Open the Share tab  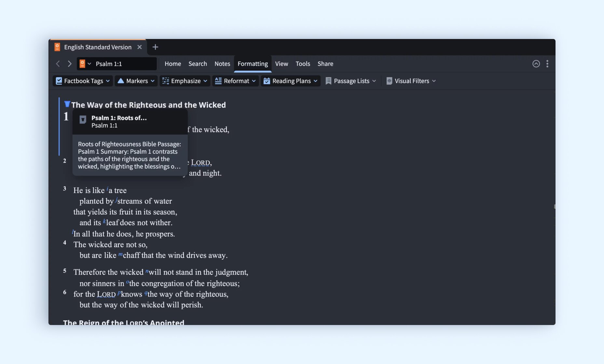[325, 64]
